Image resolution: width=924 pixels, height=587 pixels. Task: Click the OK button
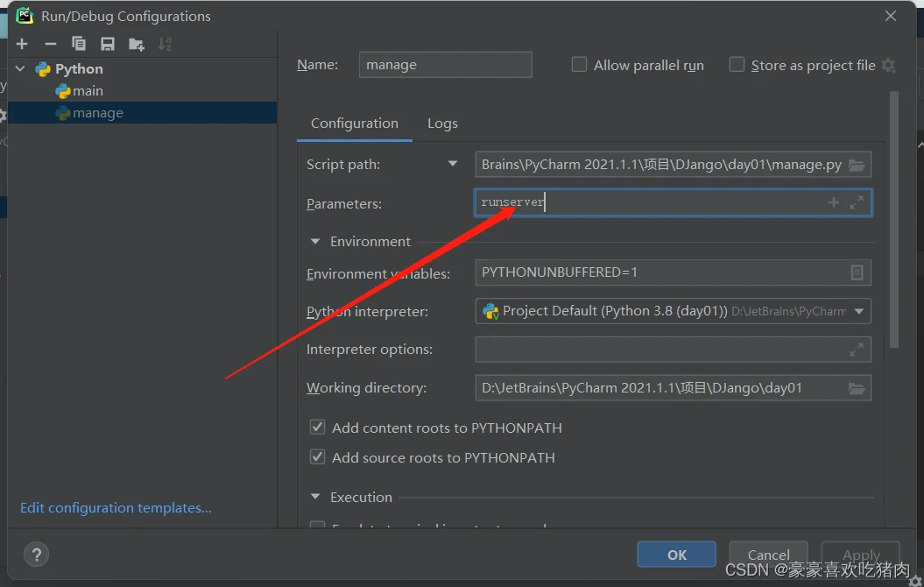(x=676, y=555)
